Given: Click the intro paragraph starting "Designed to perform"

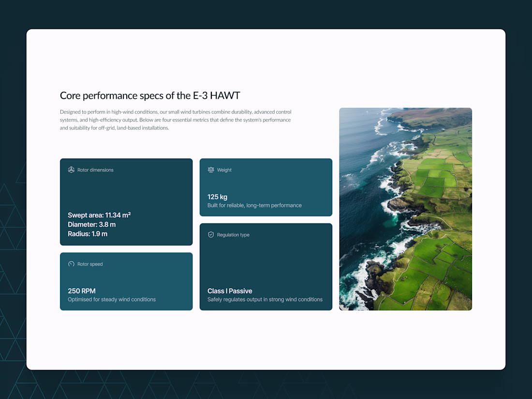Looking at the screenshot, I should (x=176, y=120).
